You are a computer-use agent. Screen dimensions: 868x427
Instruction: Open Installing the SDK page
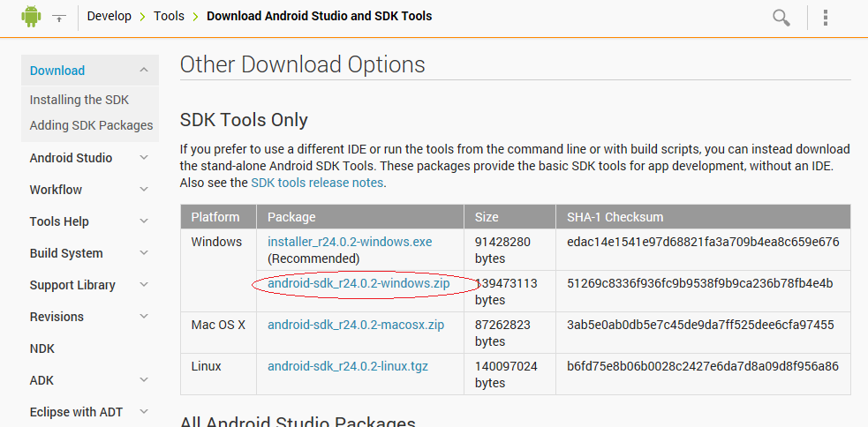(x=79, y=100)
